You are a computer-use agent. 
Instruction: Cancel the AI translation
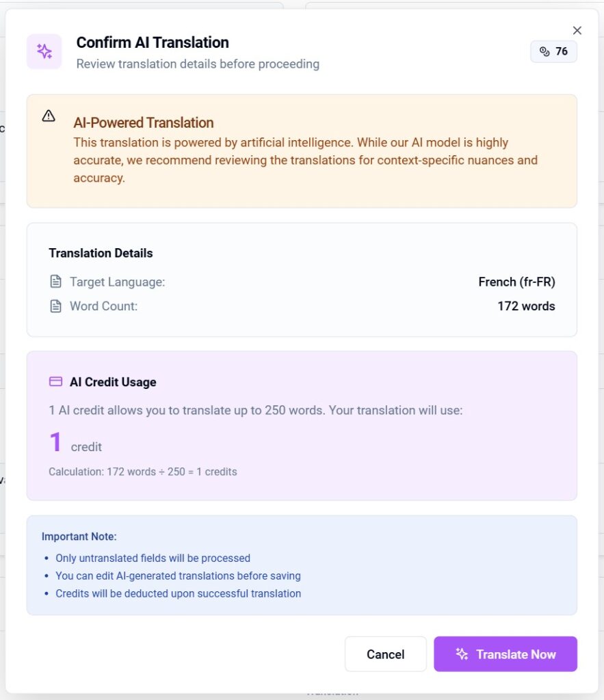click(385, 654)
